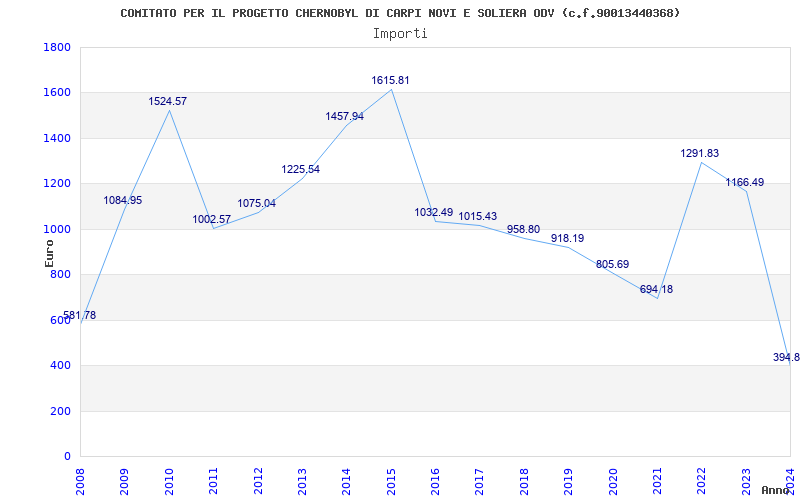
Task: Click the Importi subtitle
Action: 400,34
